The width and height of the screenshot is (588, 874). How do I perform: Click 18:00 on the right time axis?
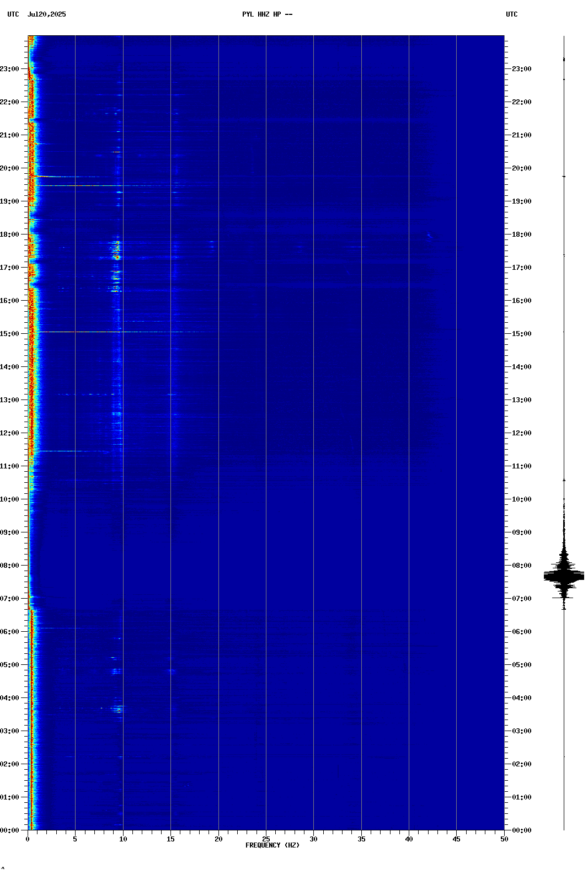point(522,235)
